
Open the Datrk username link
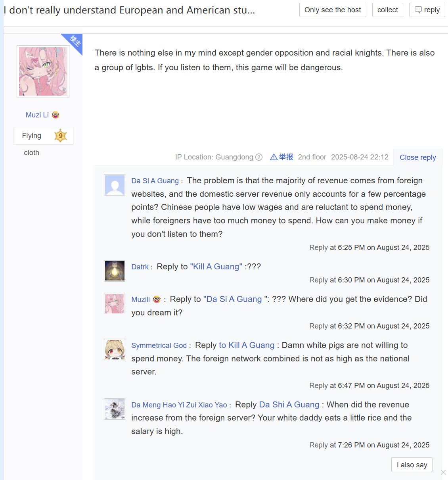point(140,267)
